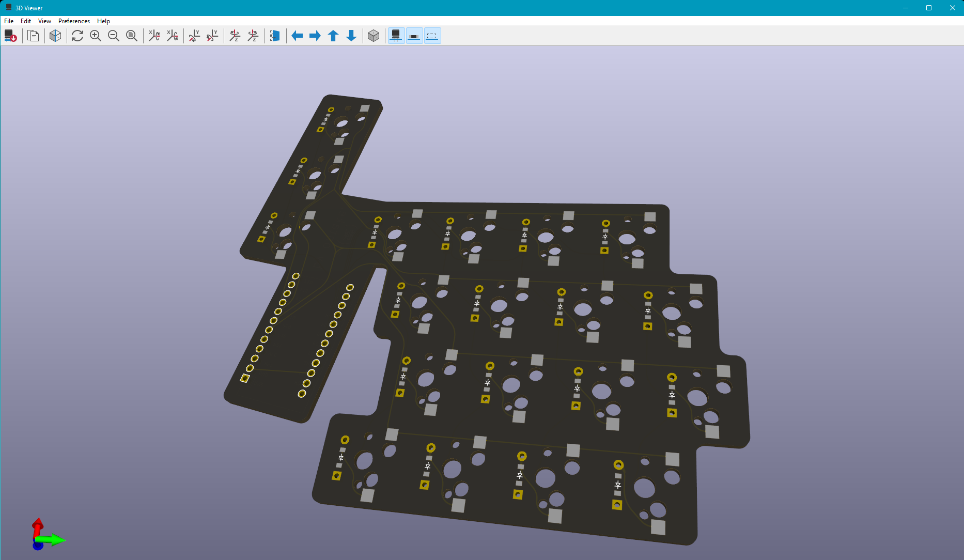The height and width of the screenshot is (560, 964).
Task: Open the render engine cube icon
Action: (x=55, y=36)
